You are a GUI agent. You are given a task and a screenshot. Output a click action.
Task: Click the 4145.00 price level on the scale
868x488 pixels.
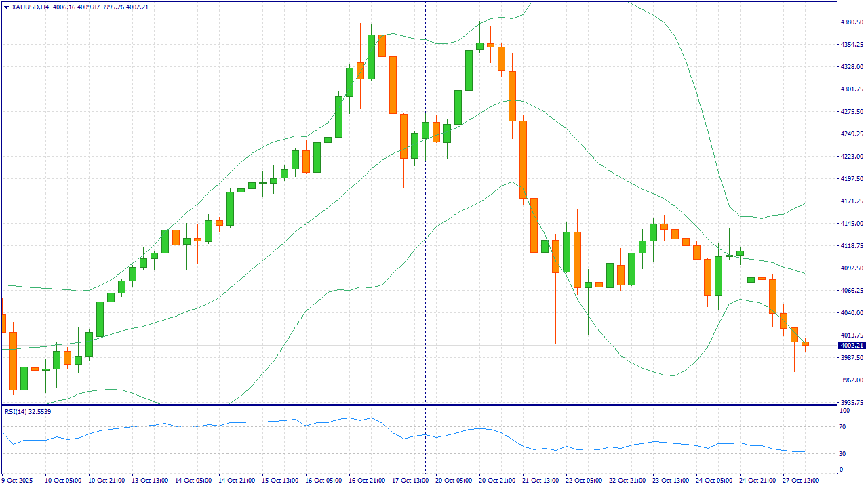click(851, 224)
